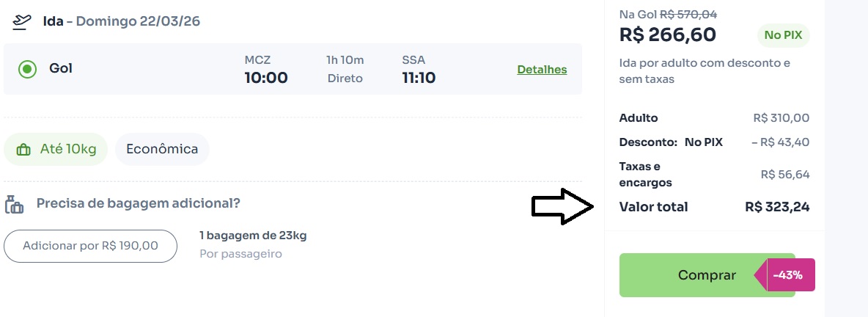Click the Ida – Domingo 22/03/26 heading

(x=122, y=21)
